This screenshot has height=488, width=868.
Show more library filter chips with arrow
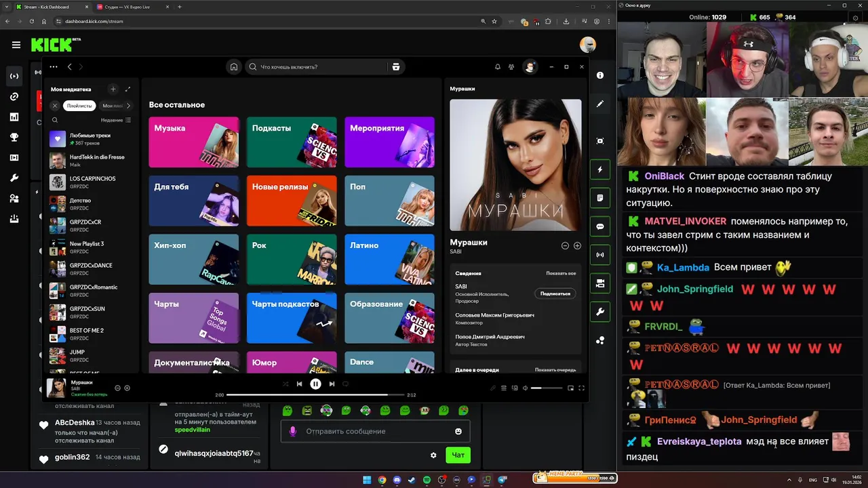click(x=128, y=106)
